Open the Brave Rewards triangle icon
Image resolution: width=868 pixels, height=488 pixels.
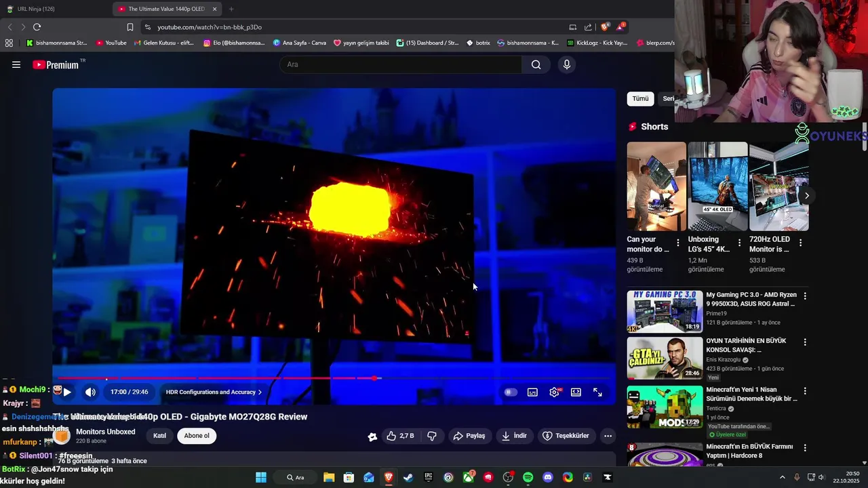pyautogui.click(x=621, y=27)
